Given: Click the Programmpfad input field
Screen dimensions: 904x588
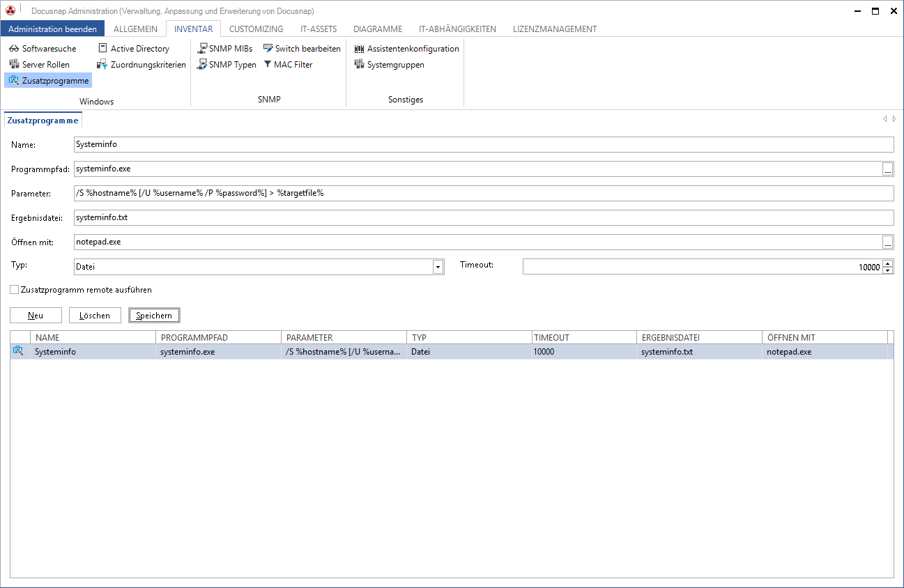Looking at the screenshot, I should pos(477,169).
